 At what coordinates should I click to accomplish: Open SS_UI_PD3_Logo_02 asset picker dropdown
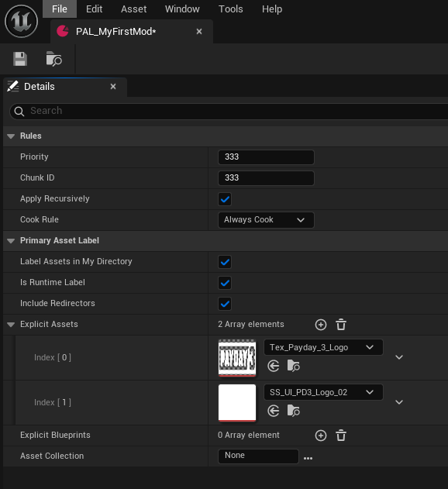(x=323, y=392)
